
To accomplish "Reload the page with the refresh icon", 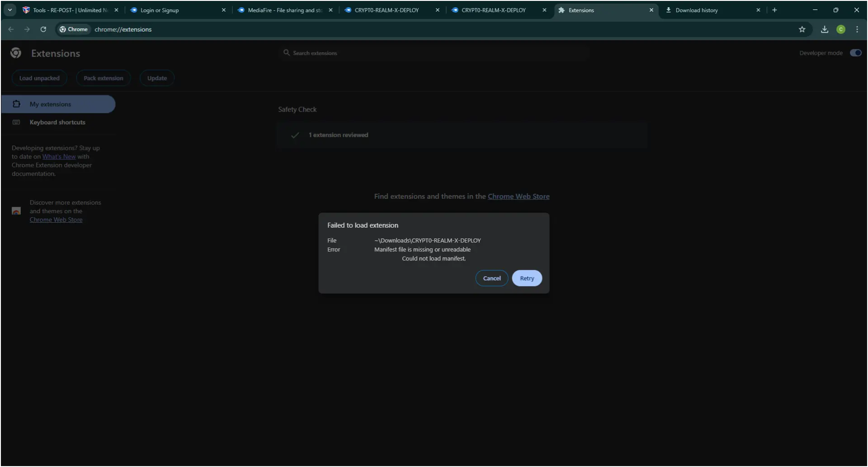I will [x=43, y=29].
